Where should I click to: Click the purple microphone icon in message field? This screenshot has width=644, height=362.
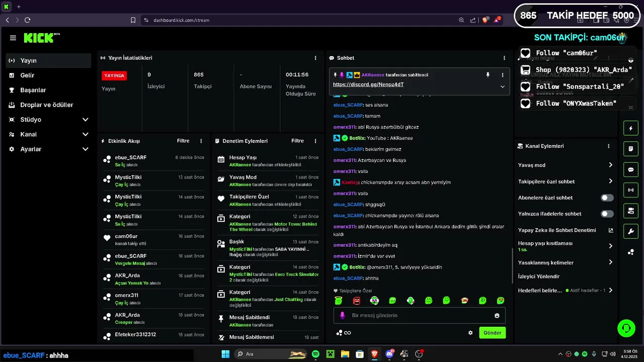point(343,315)
